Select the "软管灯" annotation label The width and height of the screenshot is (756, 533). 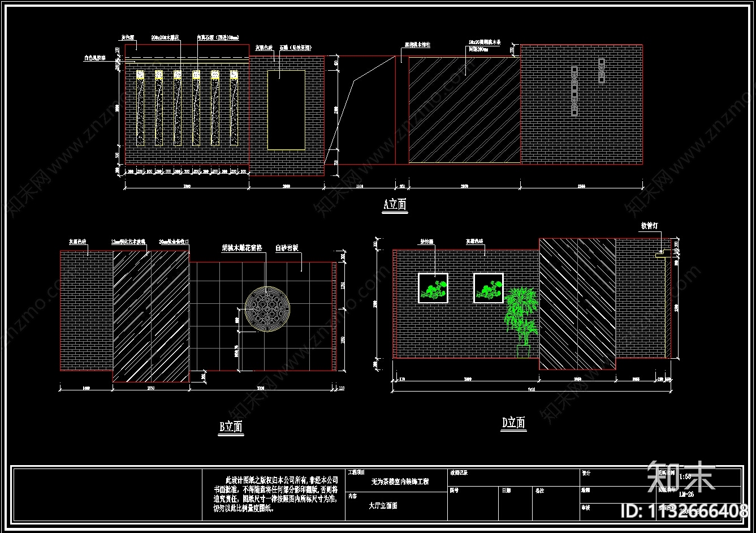click(x=649, y=225)
